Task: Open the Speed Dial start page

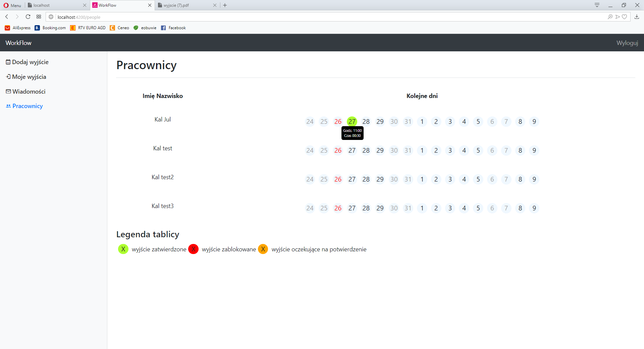Action: [x=39, y=17]
